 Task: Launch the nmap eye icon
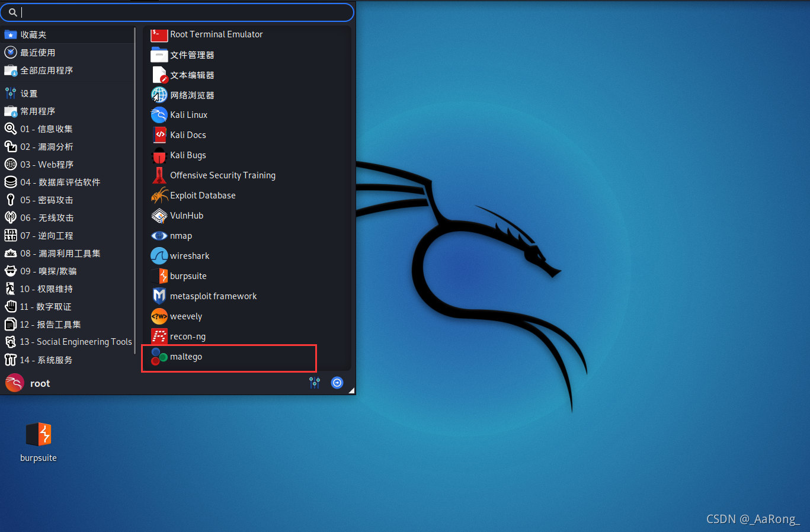click(159, 236)
